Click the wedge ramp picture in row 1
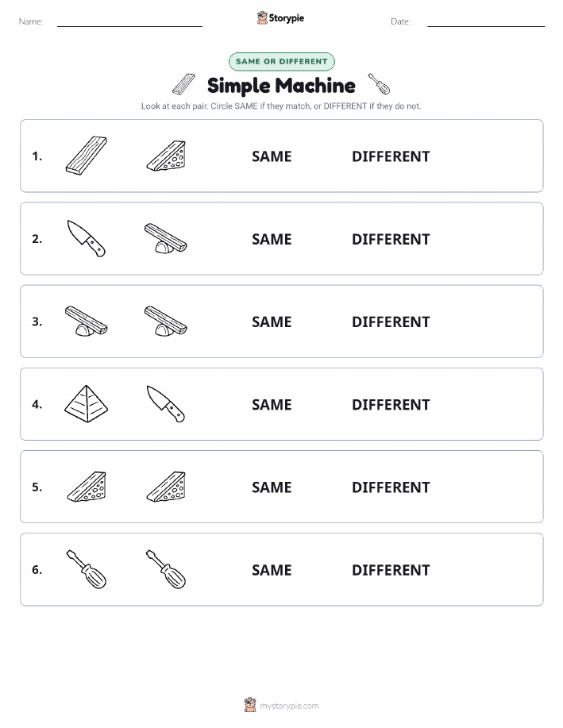Screen dimensions: 563x728 (166, 156)
